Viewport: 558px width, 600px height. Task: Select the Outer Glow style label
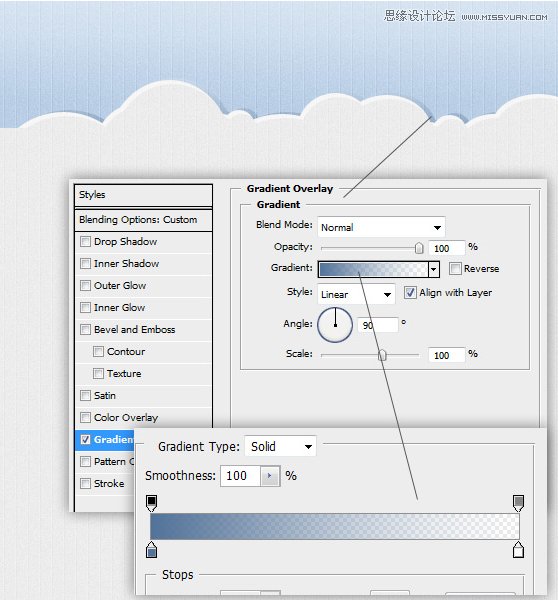(x=120, y=285)
